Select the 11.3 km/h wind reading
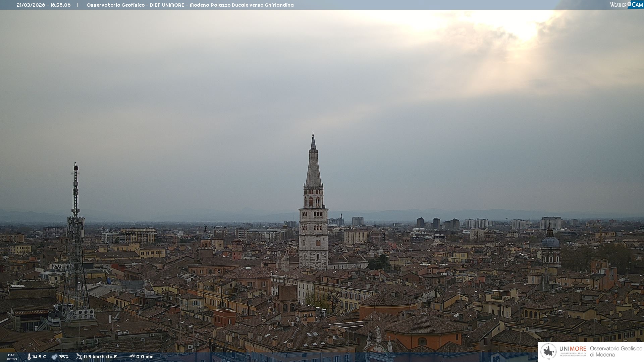The image size is (644, 362). click(x=100, y=357)
